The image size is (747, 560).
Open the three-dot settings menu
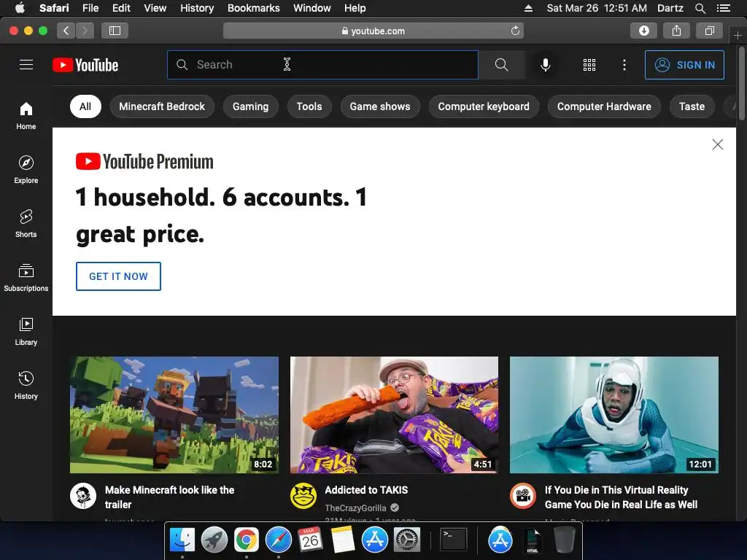click(624, 65)
